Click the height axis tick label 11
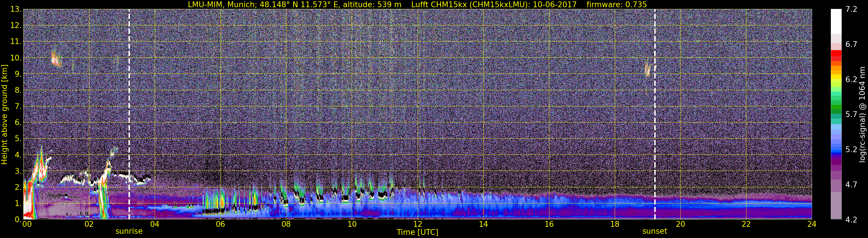Image resolution: width=868 pixels, height=238 pixels. click(x=16, y=42)
